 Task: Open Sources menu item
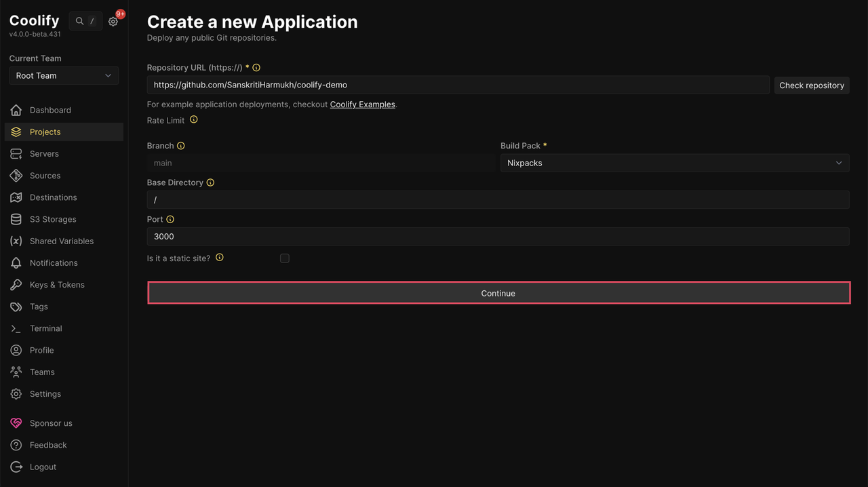[x=64, y=176]
